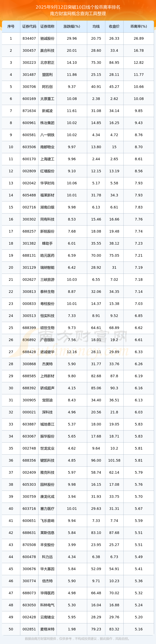Click stock name 太原重工
The height and width of the screenshot is (644, 156).
coord(47,99)
